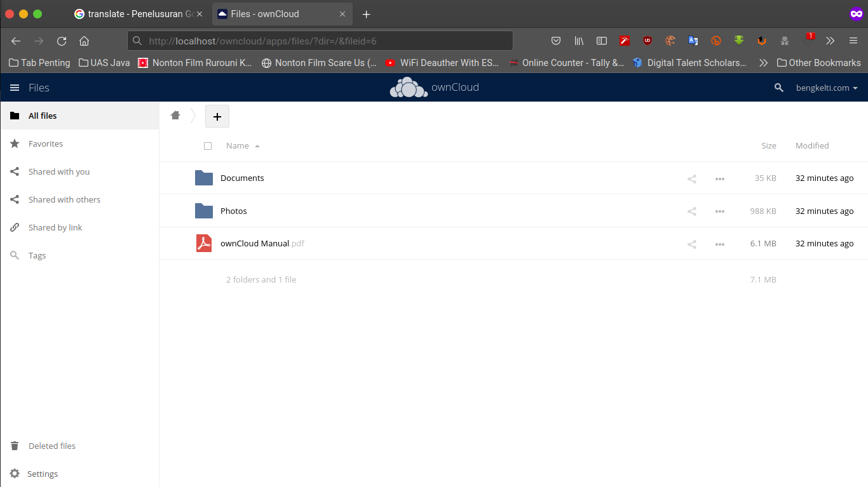The width and height of the screenshot is (868, 487).
Task: Click Documents' 32 minutes ago timestamp
Action: tap(825, 178)
